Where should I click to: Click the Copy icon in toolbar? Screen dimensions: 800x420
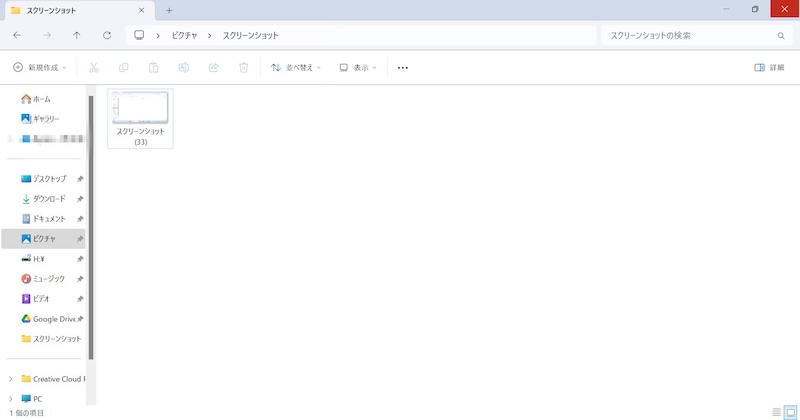point(123,67)
